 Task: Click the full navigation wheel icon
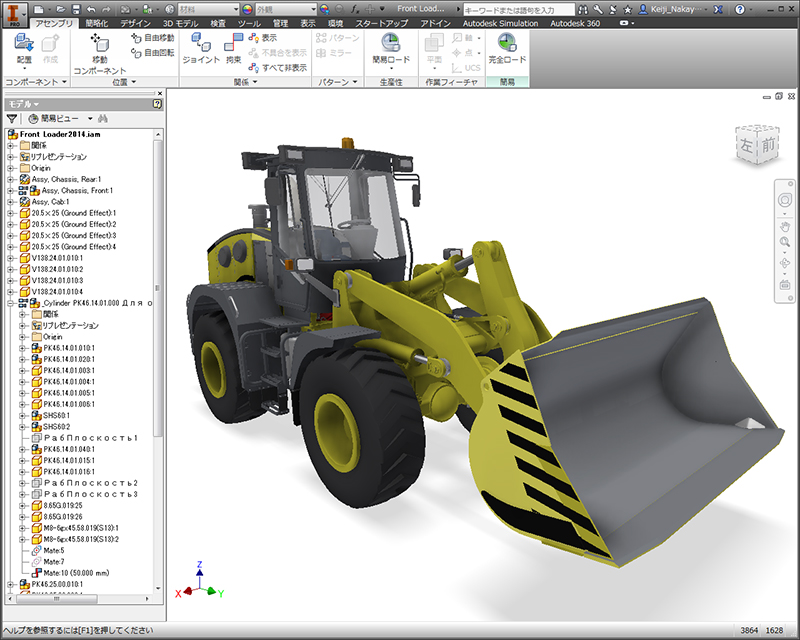click(x=785, y=200)
